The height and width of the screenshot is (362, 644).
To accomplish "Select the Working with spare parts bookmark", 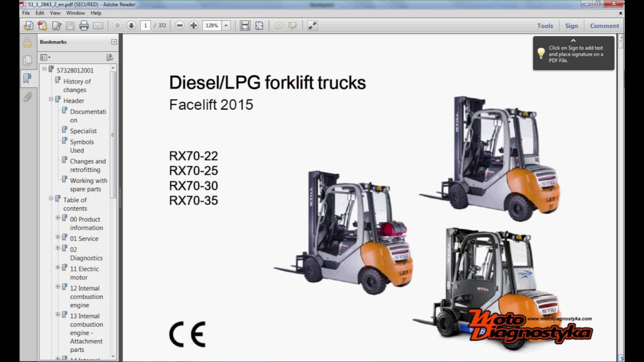I will pos(89,185).
